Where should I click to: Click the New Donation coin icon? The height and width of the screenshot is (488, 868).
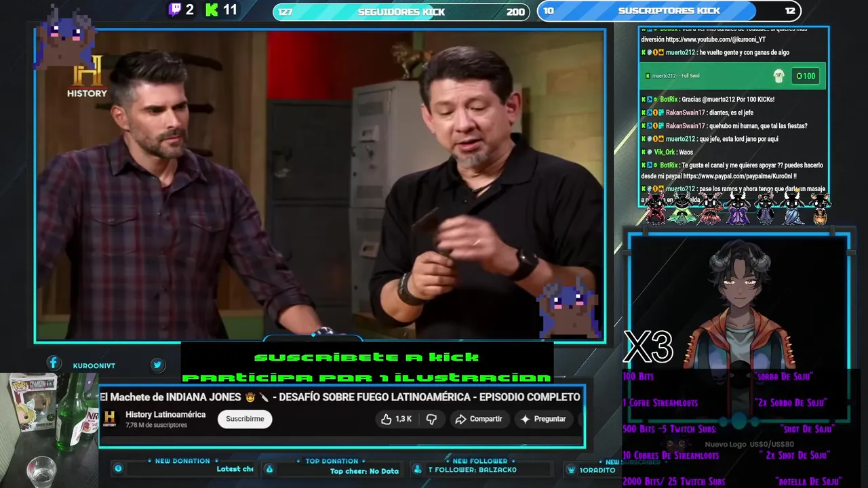pyautogui.click(x=118, y=468)
